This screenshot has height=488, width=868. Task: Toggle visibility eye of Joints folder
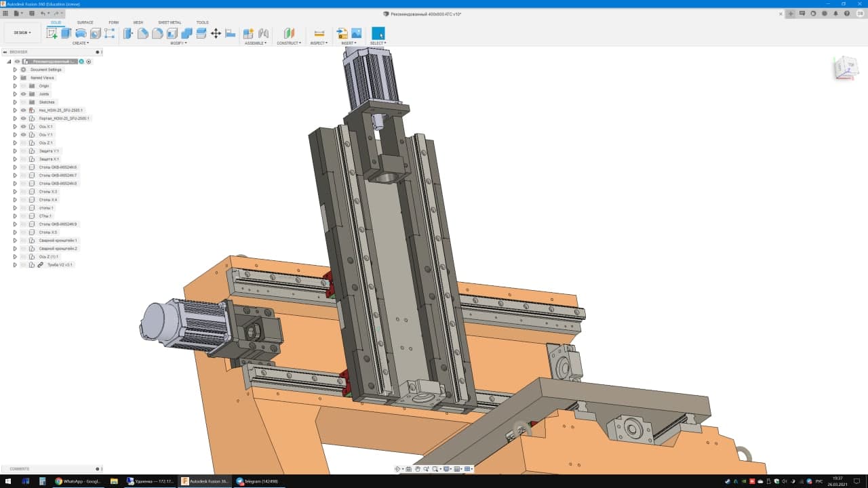(23, 94)
